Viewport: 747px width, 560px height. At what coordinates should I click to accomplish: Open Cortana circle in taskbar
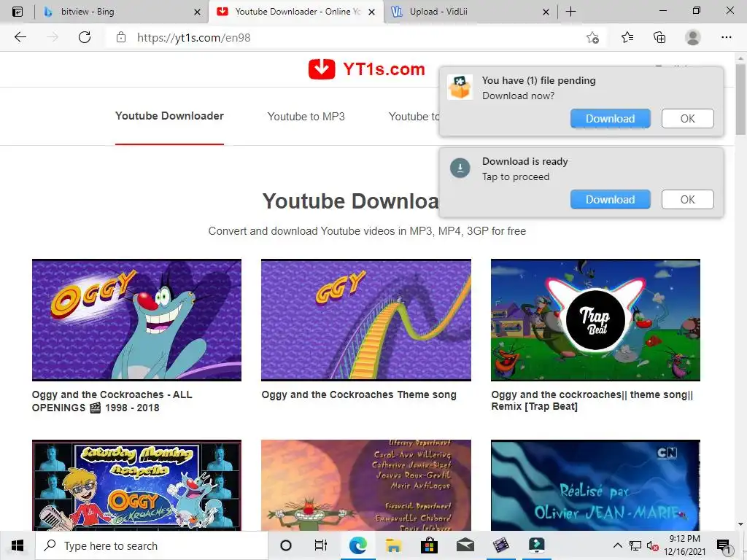click(x=286, y=545)
